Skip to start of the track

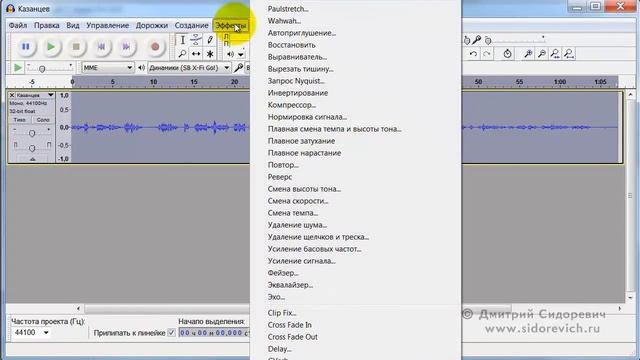point(101,47)
